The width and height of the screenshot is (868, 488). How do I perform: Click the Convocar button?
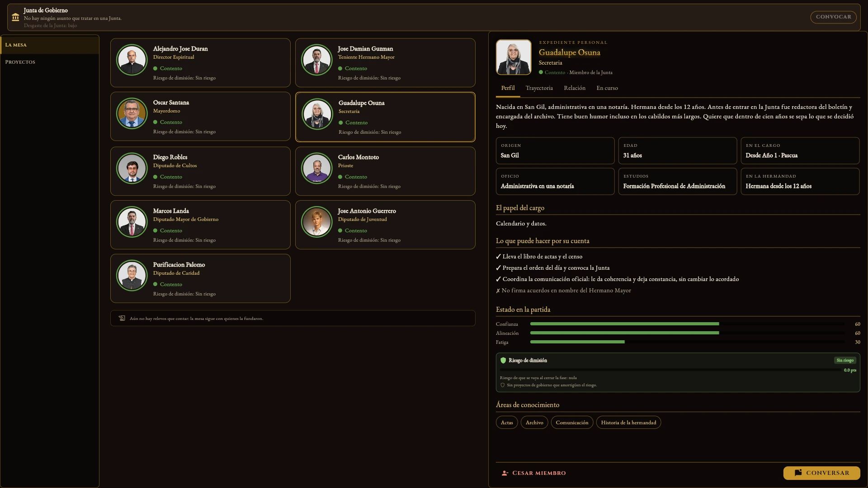833,17
